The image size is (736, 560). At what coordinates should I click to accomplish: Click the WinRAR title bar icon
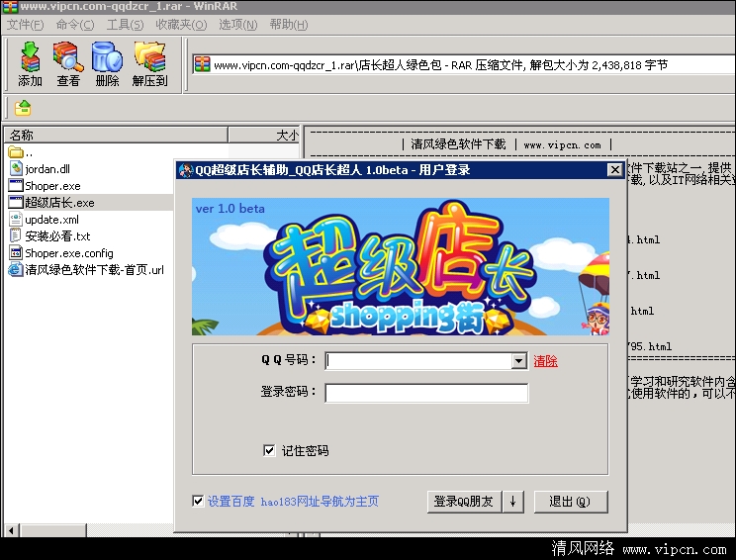[x=10, y=7]
